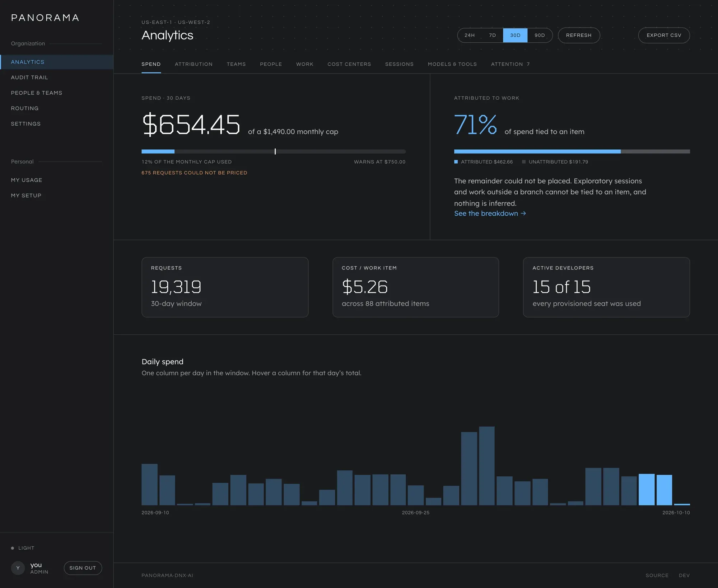Viewport: 718px width, 588px height.
Task: Click the PANORAMA logo
Action: [x=45, y=18]
